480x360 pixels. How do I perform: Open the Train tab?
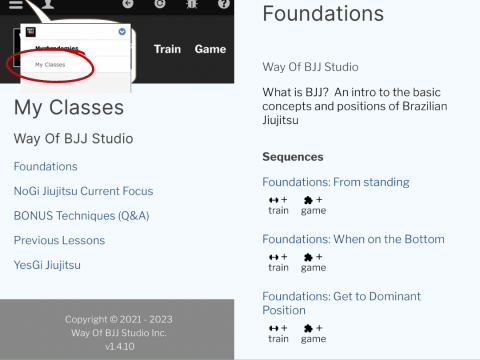[x=167, y=49]
